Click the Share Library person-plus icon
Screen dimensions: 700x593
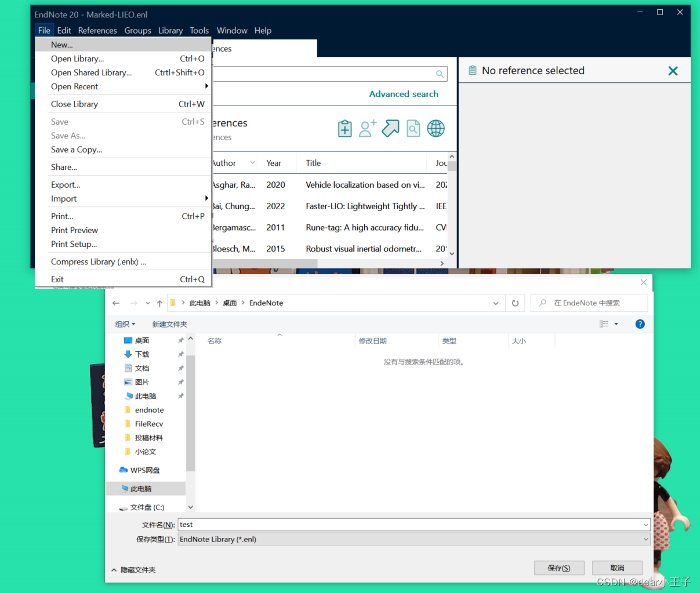point(368,128)
